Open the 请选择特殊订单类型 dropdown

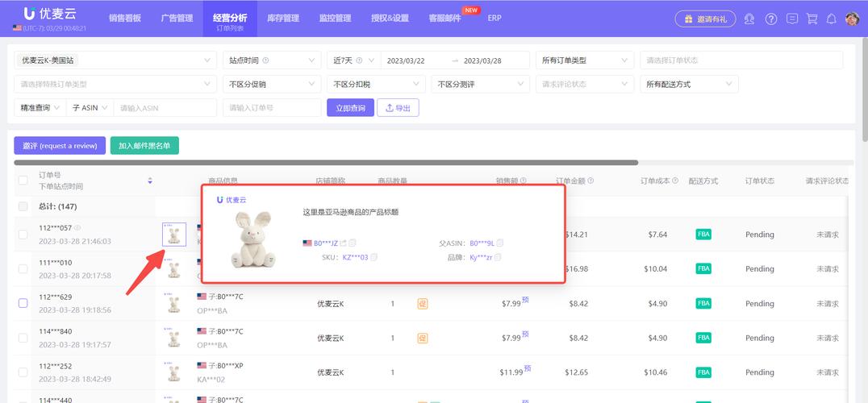115,84
